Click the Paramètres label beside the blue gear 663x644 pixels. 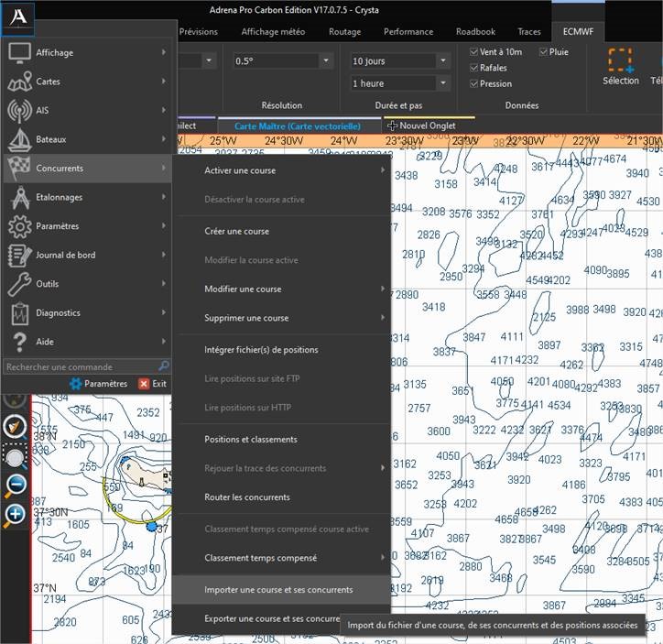(105, 384)
